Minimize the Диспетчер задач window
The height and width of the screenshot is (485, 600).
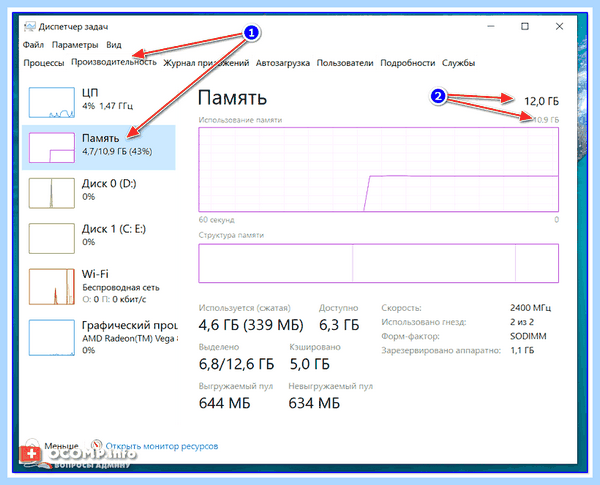pyautogui.click(x=491, y=26)
